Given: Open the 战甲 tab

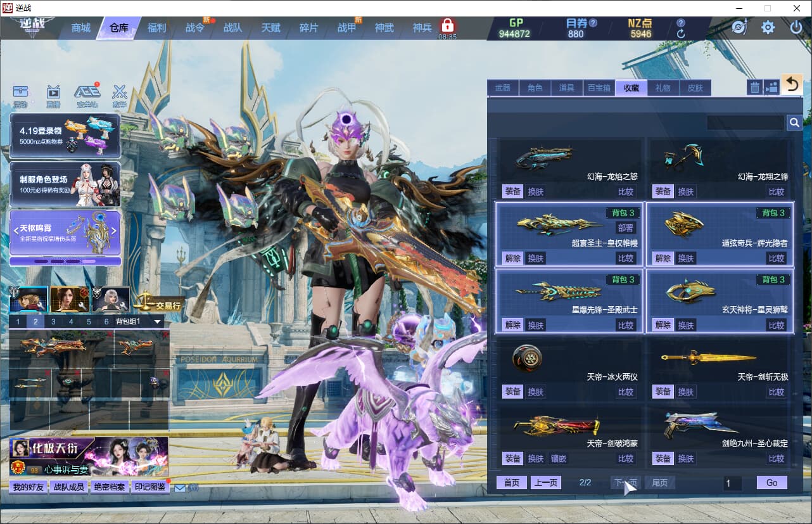Looking at the screenshot, I should click(346, 28).
